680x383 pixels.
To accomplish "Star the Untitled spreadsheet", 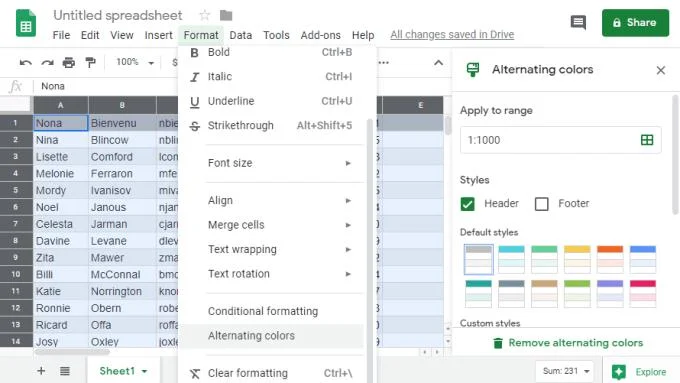I will 204,16.
